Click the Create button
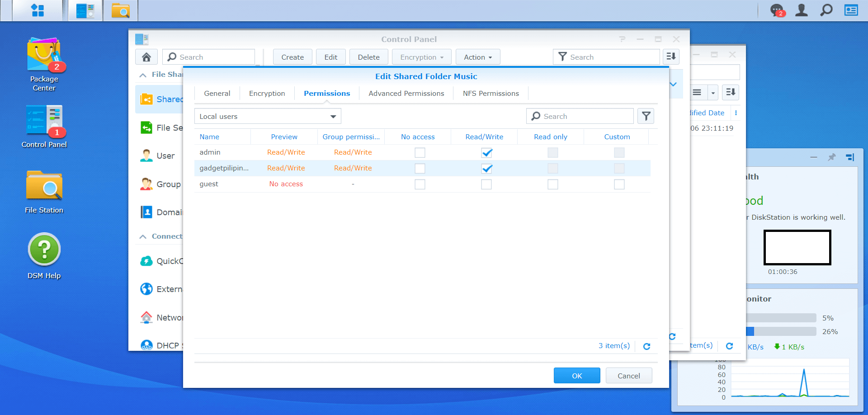 292,57
